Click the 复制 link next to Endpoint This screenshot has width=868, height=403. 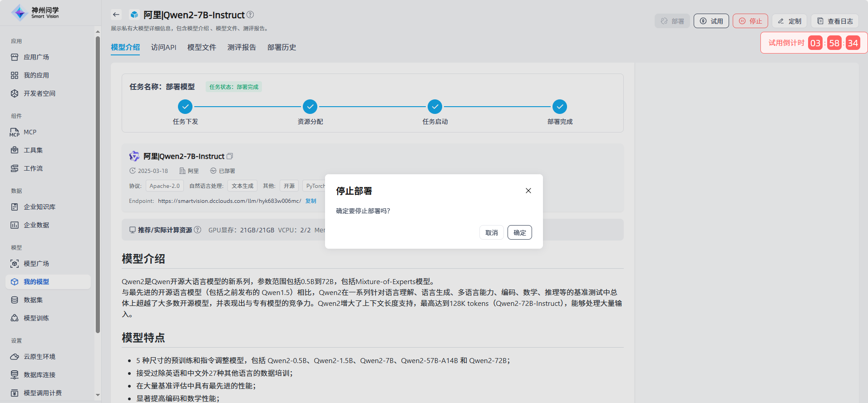[x=311, y=201]
